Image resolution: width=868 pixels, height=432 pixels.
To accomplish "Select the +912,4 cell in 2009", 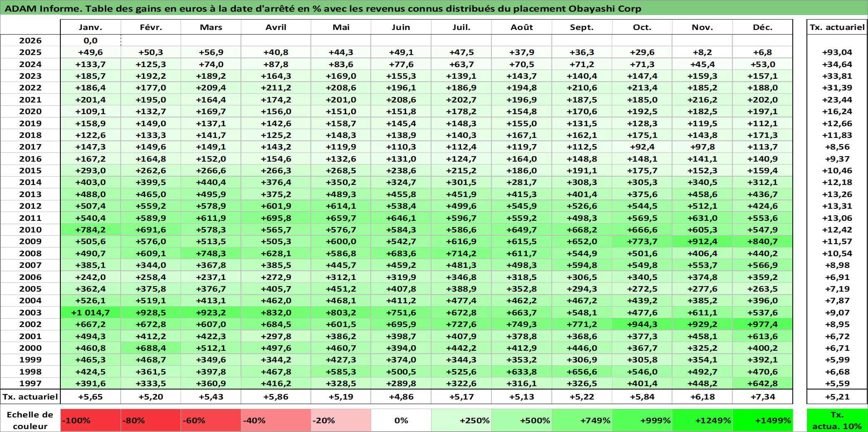I will click(x=702, y=241).
